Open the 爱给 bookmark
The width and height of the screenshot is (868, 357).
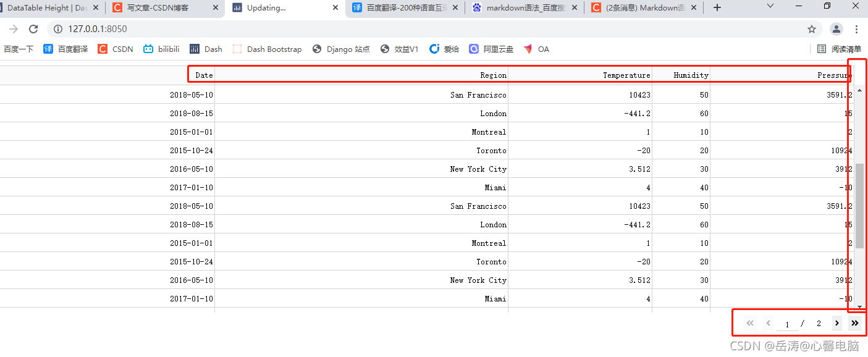pyautogui.click(x=444, y=49)
